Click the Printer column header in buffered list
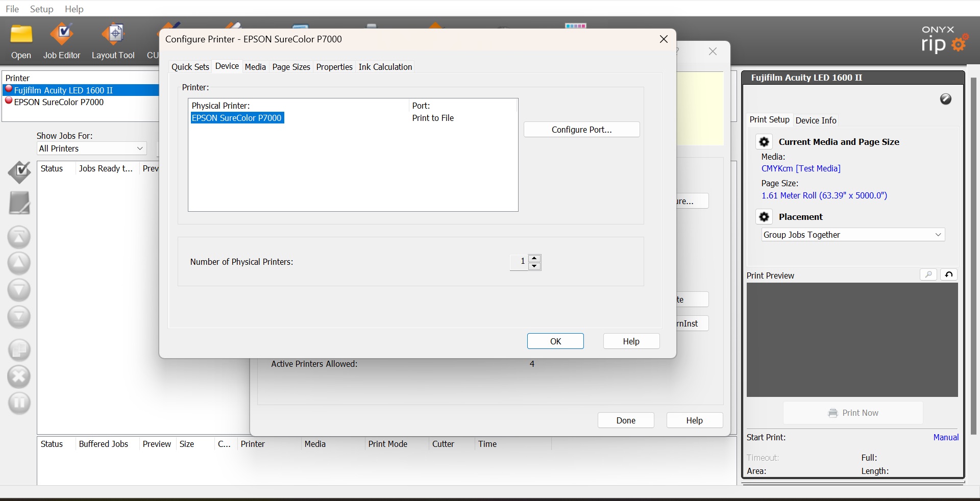 point(269,444)
